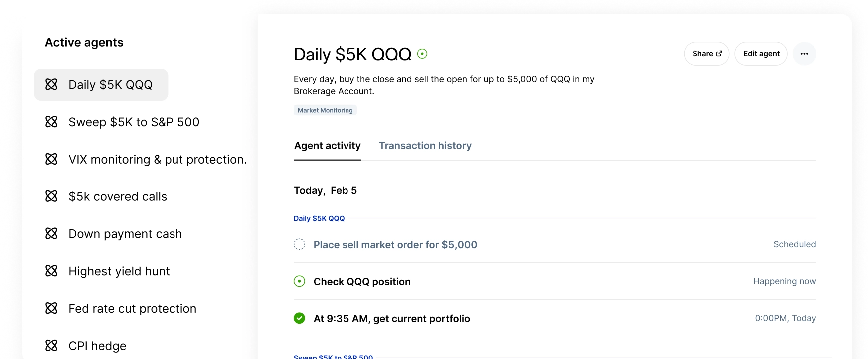Click agent icon beside Sweep $5K to S&P 500
This screenshot has height=359, width=868.
coord(51,122)
